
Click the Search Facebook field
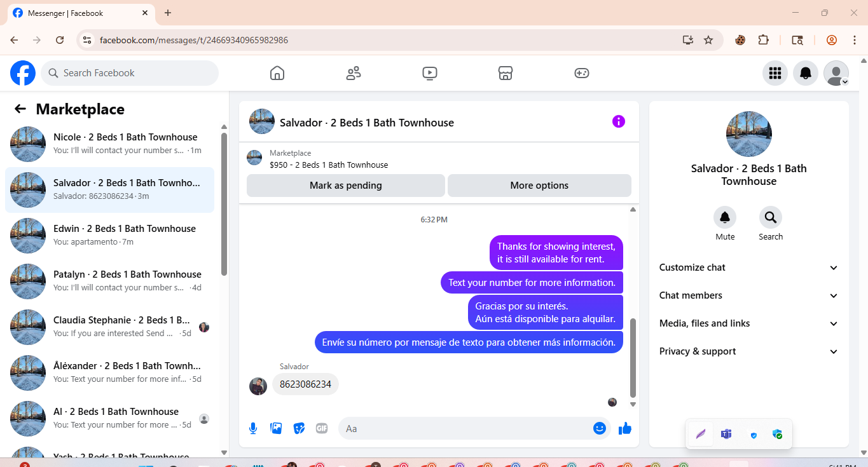click(x=130, y=73)
